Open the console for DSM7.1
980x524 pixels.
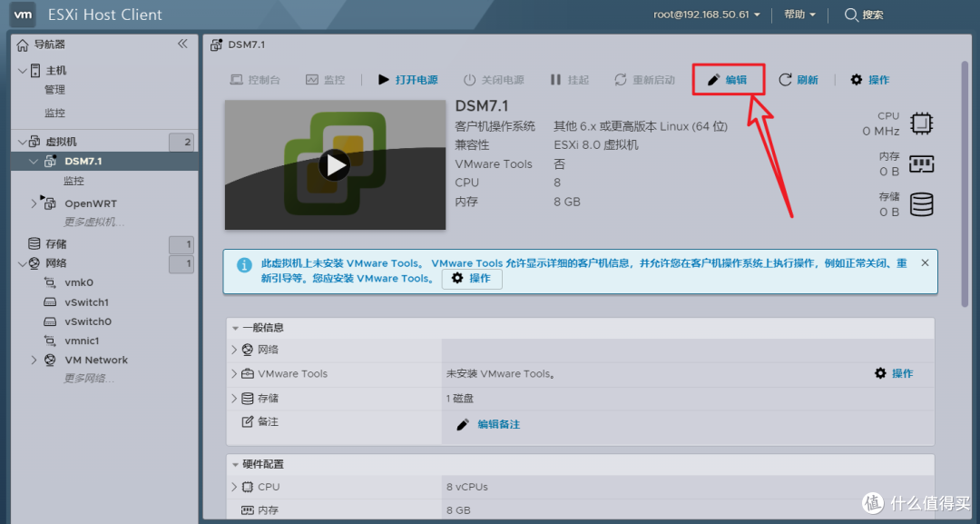(254, 79)
